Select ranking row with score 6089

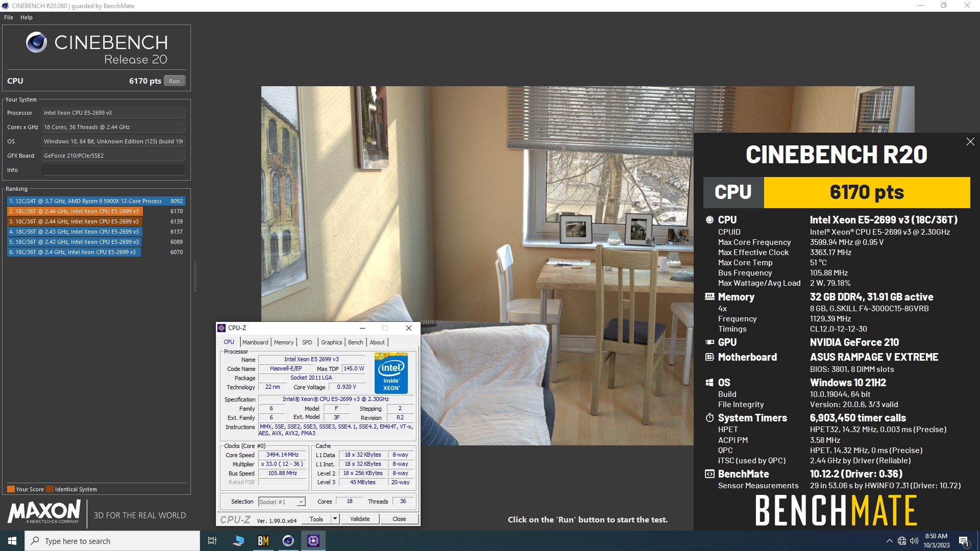tap(96, 242)
